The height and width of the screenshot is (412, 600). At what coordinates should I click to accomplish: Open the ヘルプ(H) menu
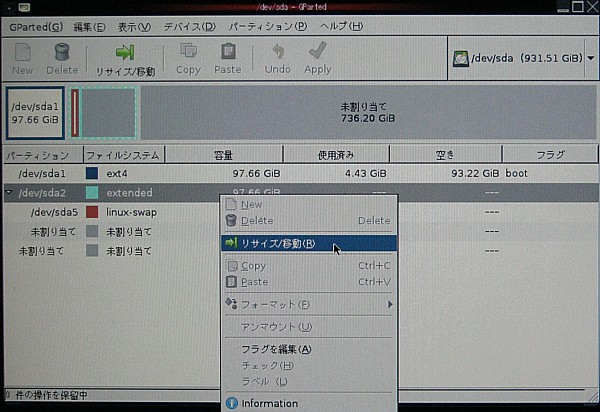click(x=341, y=26)
